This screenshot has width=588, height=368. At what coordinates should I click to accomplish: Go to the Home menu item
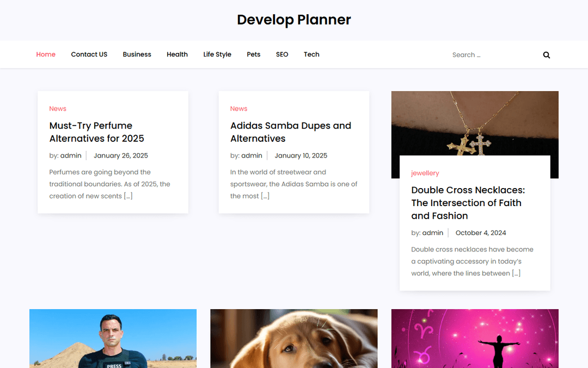[x=46, y=55]
